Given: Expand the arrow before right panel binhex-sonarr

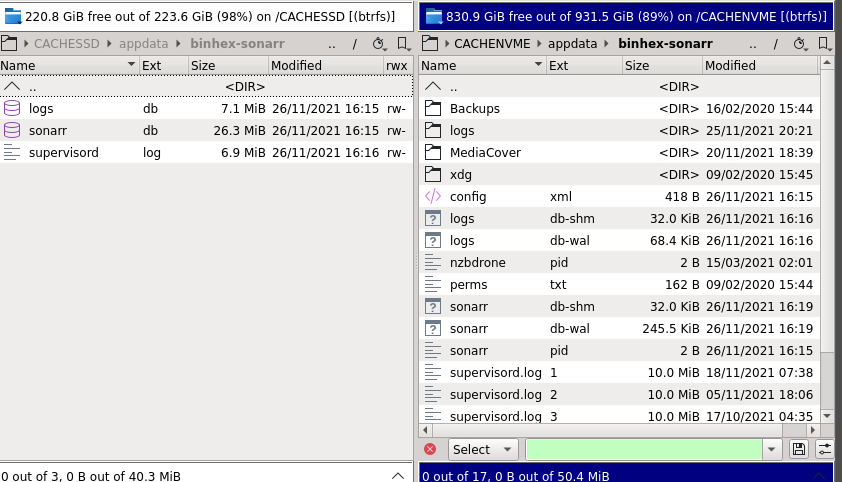Looking at the screenshot, I should (607, 43).
